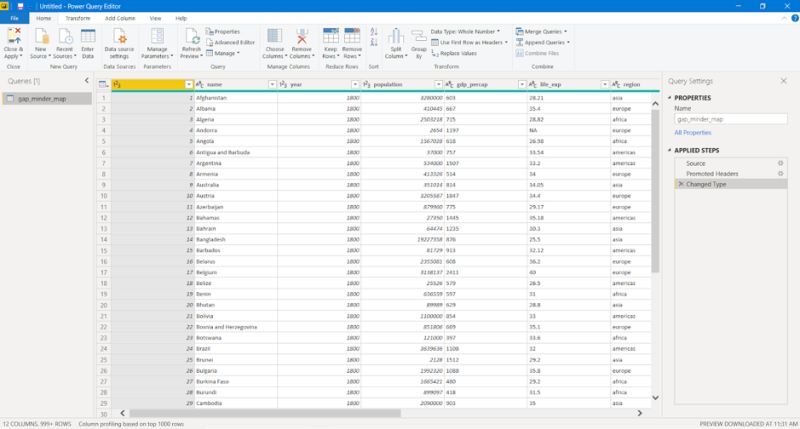Switch to the Home tab

43,18
